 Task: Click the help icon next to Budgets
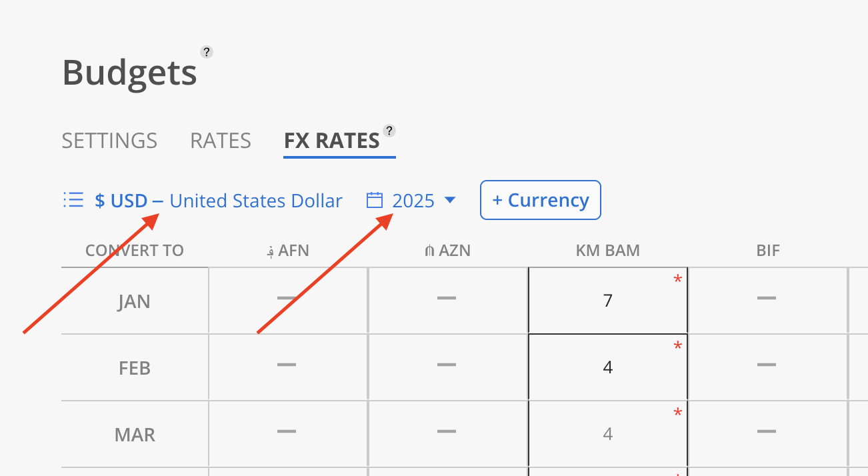[x=207, y=53]
